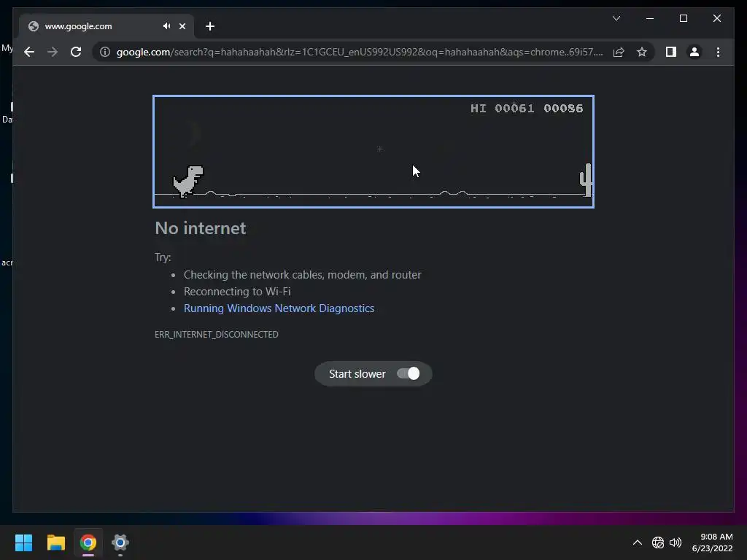Click "Reconnecting to Wi-Fi" suggestion text
Viewport: 747px width, 560px height.
237,292
